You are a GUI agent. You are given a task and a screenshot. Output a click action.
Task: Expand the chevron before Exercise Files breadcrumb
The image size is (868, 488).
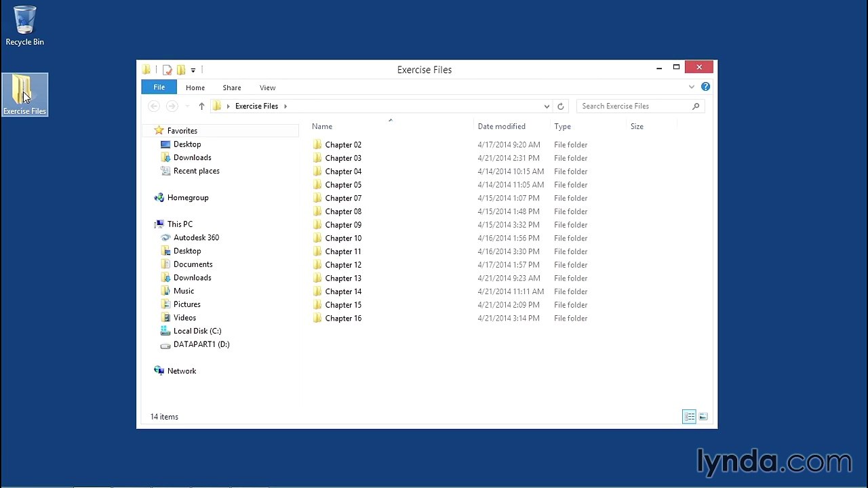[229, 106]
